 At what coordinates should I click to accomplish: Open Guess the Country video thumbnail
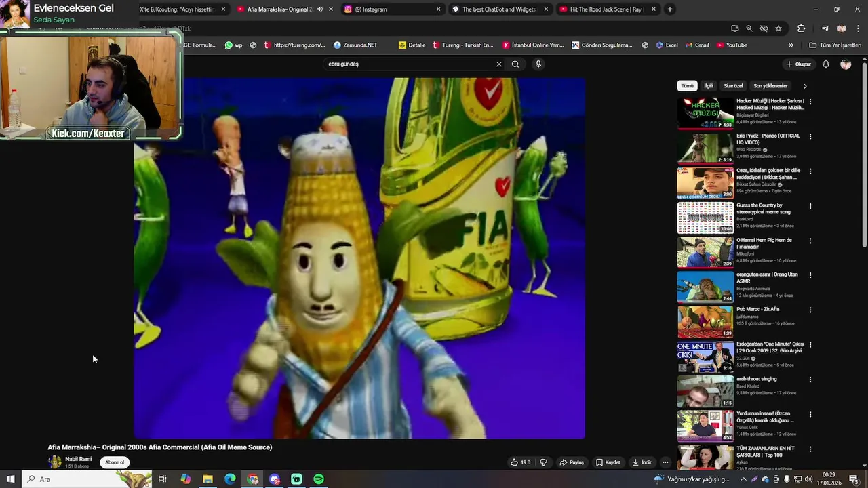point(705,218)
